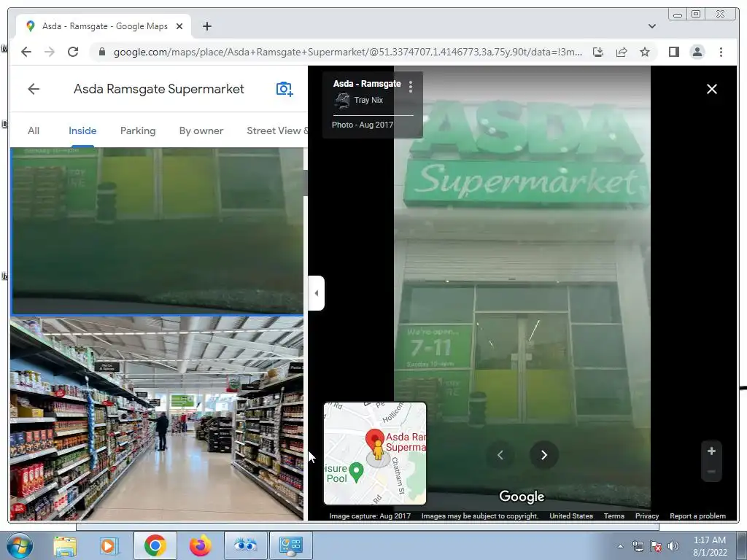Image resolution: width=747 pixels, height=560 pixels.
Task: Click the Leisure Pool map pin
Action: [356, 472]
